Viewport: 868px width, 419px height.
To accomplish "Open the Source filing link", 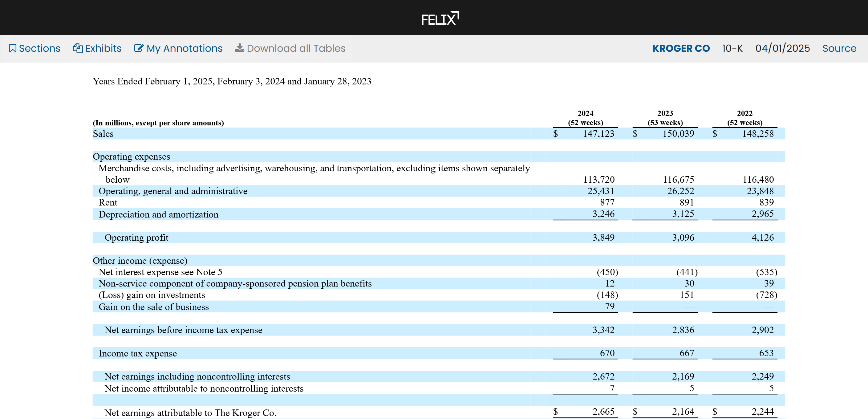I will [x=839, y=49].
